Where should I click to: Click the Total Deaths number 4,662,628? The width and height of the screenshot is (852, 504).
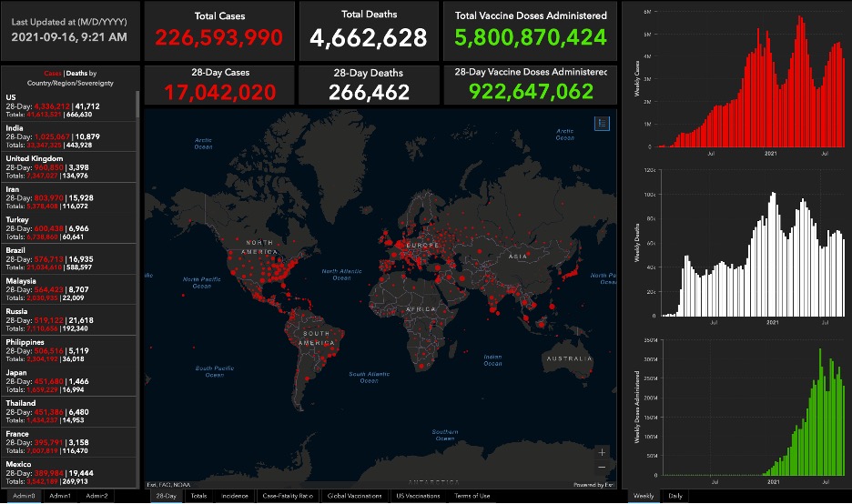pyautogui.click(x=369, y=37)
